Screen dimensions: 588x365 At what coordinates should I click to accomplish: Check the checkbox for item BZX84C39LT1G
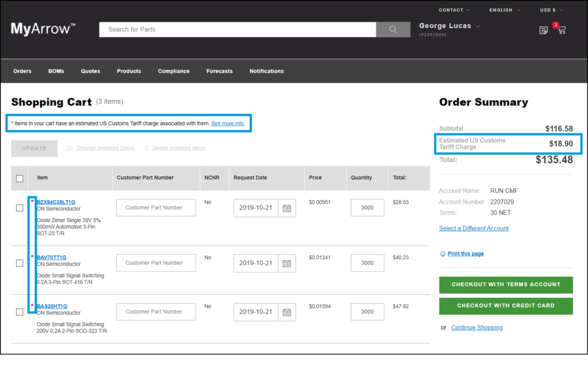click(x=19, y=208)
